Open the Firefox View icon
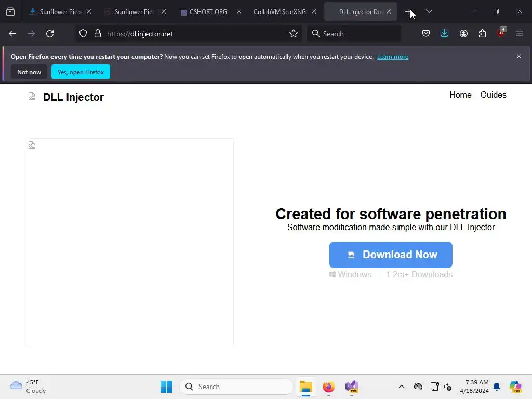Screen dimensions: 532x399 point(10,11)
